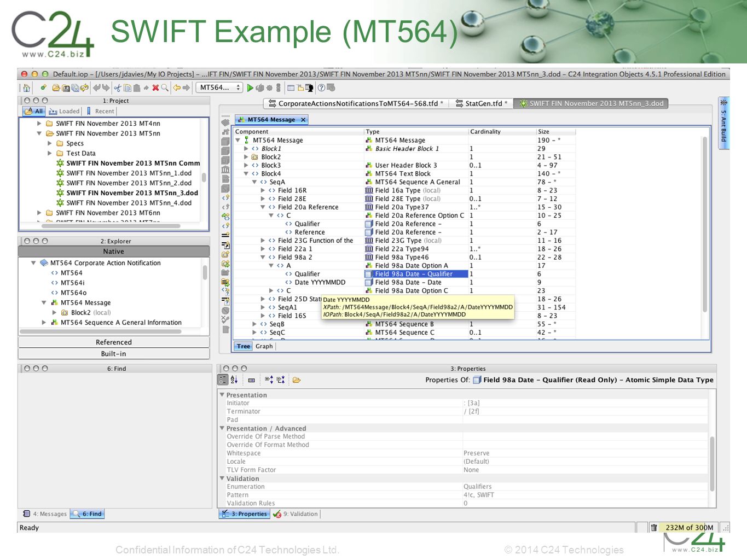Viewport: 747px width, 560px height.
Task: Click the Undo arrow in the toolbar
Action: coord(97,87)
